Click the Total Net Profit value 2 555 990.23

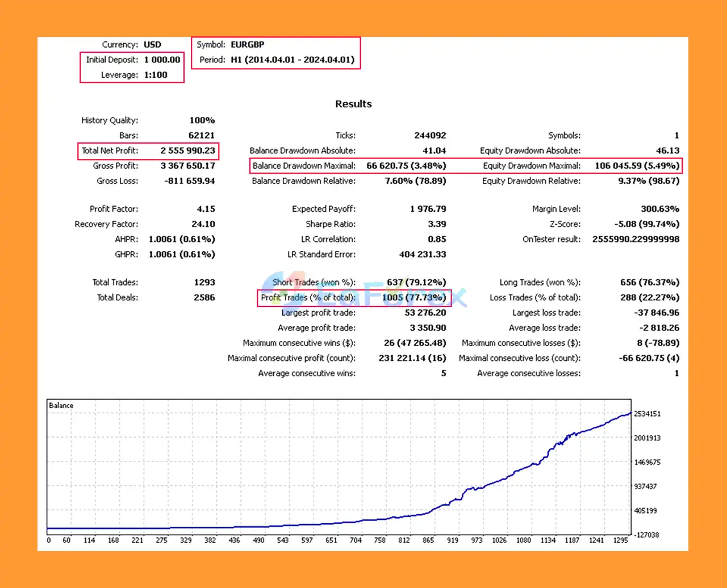[179, 151]
